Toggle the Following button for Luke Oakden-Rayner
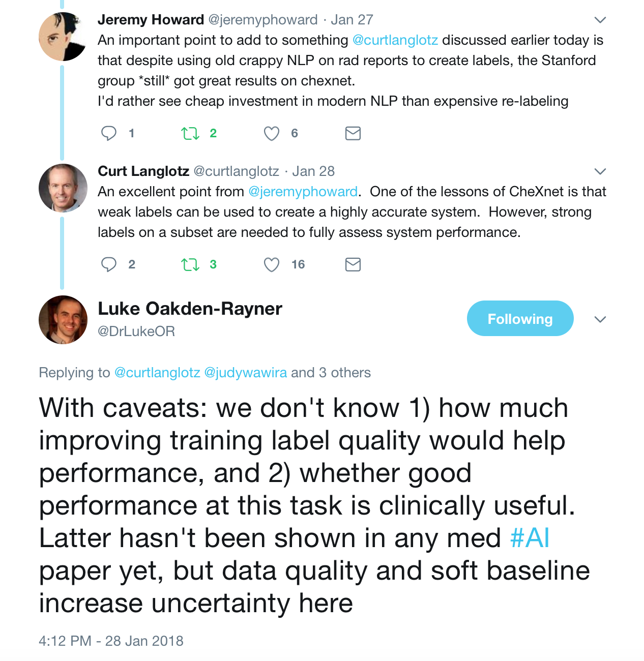 pyautogui.click(x=520, y=319)
